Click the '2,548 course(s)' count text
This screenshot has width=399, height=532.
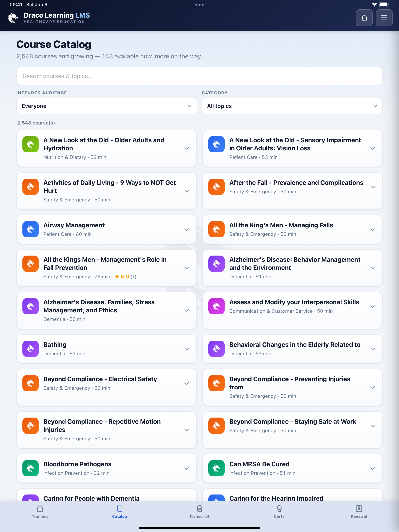click(36, 123)
